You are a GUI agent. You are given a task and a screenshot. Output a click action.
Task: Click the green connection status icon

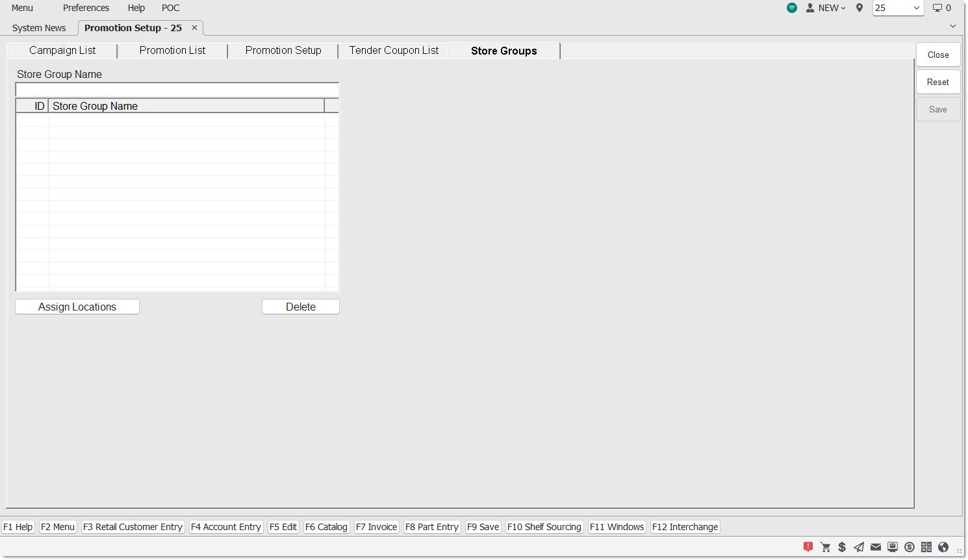pos(791,8)
